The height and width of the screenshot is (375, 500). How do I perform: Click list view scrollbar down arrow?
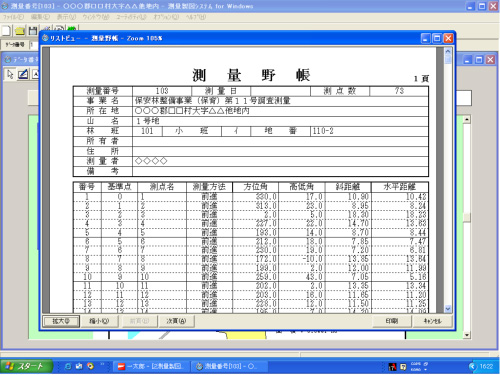point(448,309)
